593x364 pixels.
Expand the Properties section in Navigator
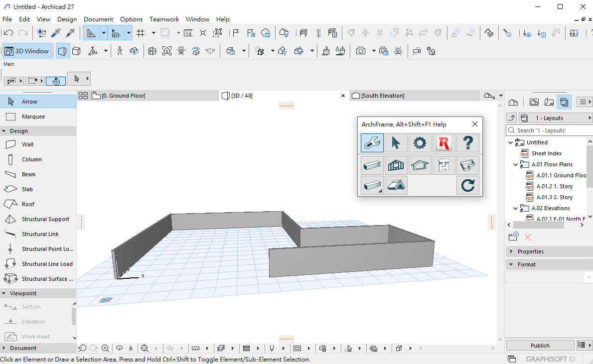pos(511,251)
